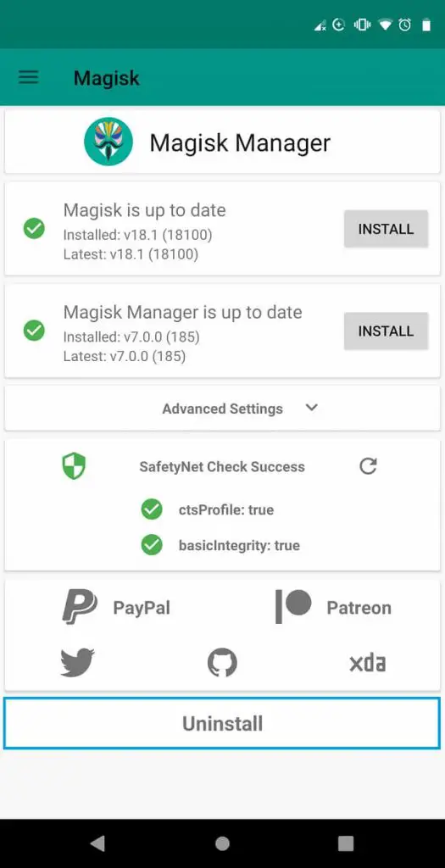Expand the Advanced Settings label

tap(222, 409)
